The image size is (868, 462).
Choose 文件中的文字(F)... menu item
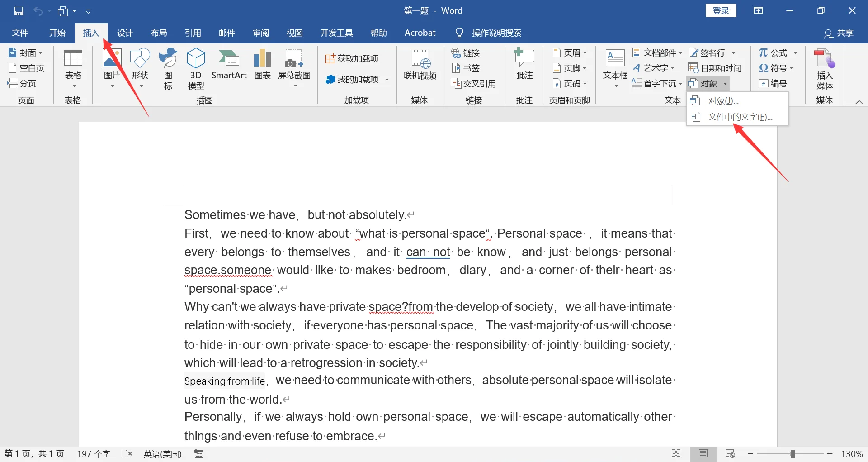tap(737, 117)
